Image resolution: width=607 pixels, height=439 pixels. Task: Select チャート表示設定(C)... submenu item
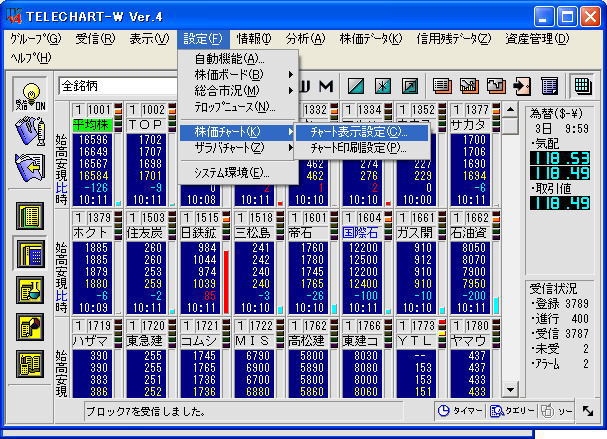[362, 132]
